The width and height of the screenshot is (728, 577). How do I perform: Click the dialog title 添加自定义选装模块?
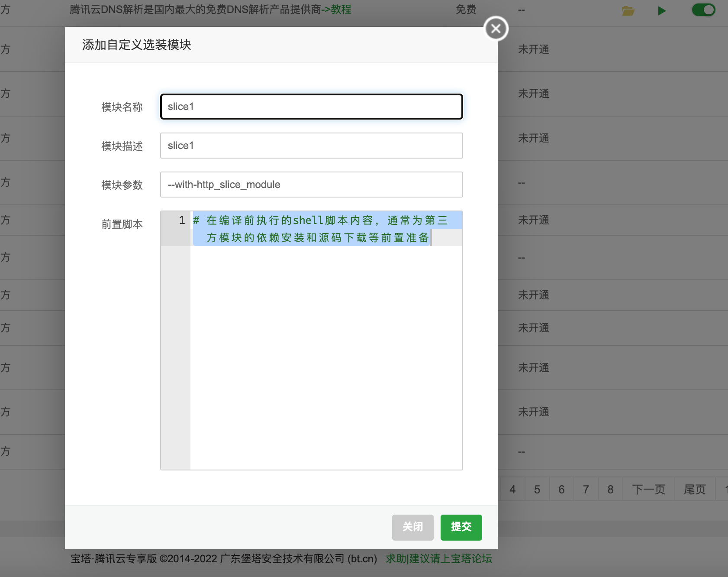[137, 45]
